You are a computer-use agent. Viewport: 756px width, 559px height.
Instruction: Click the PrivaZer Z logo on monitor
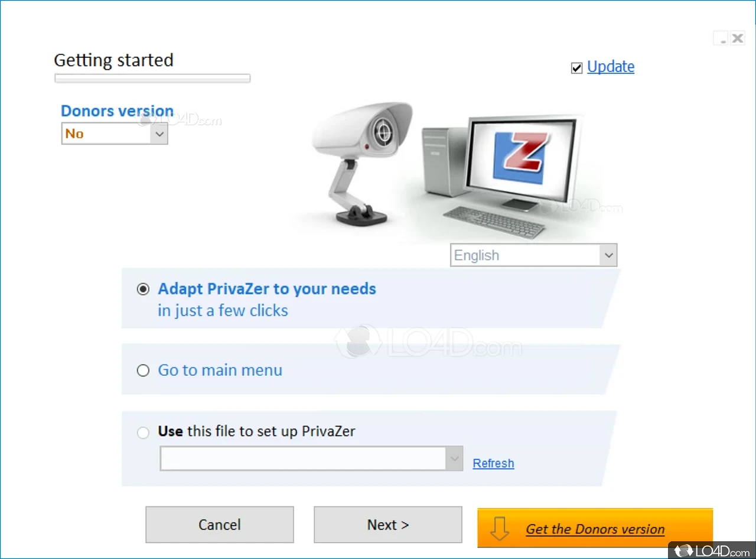pos(520,157)
